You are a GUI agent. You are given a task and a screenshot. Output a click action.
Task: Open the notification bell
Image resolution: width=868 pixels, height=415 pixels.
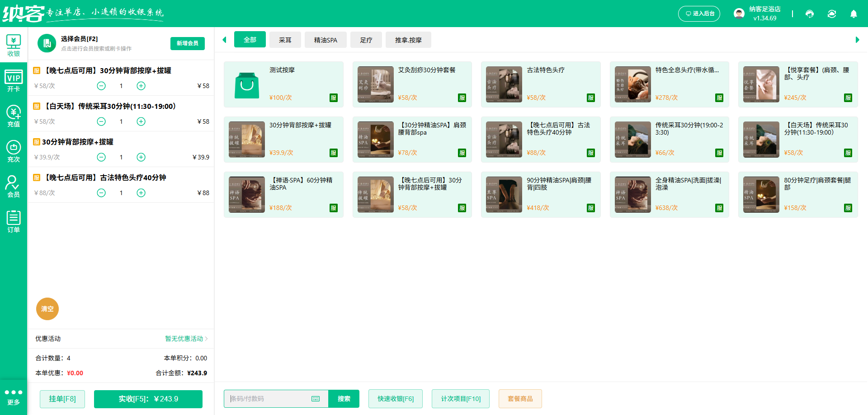pos(854,14)
